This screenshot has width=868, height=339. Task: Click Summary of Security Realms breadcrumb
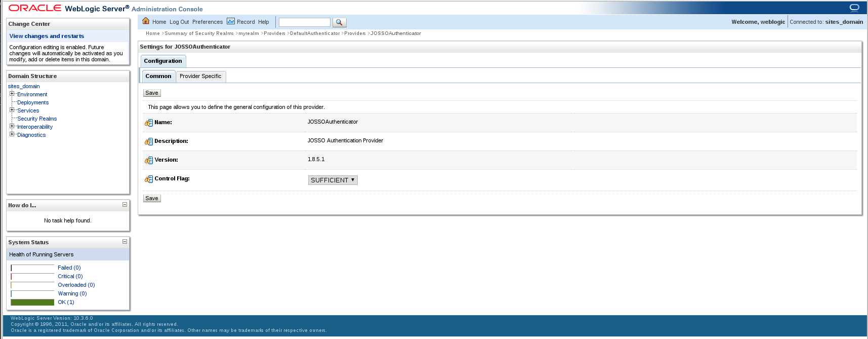(199, 33)
